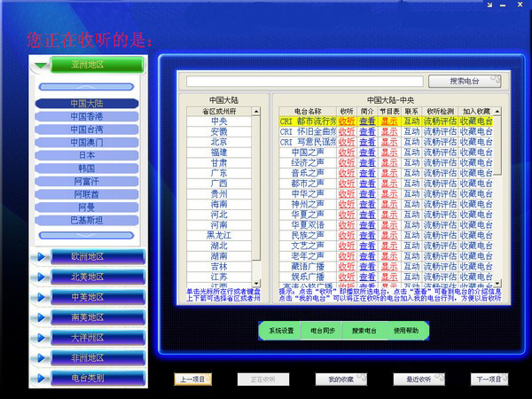The height and width of the screenshot is (399, 532).
Task: Click 显示 schedule for 都市之声 station
Action: (389, 184)
